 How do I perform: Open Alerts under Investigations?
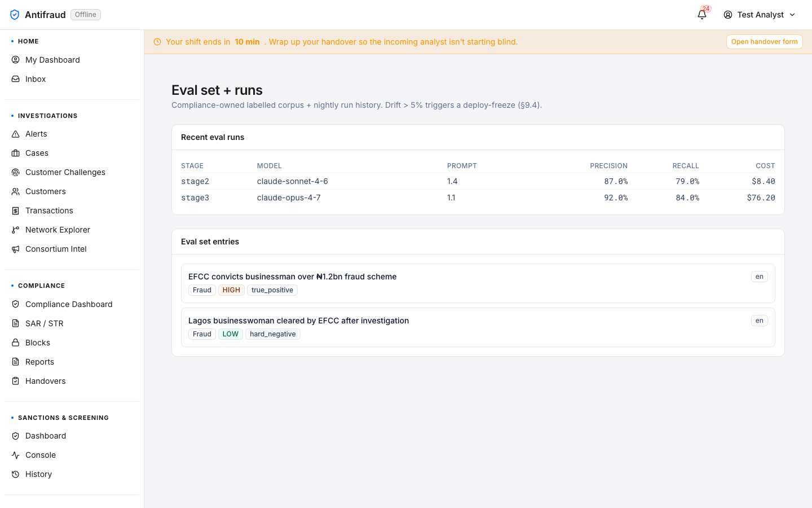pos(72,134)
